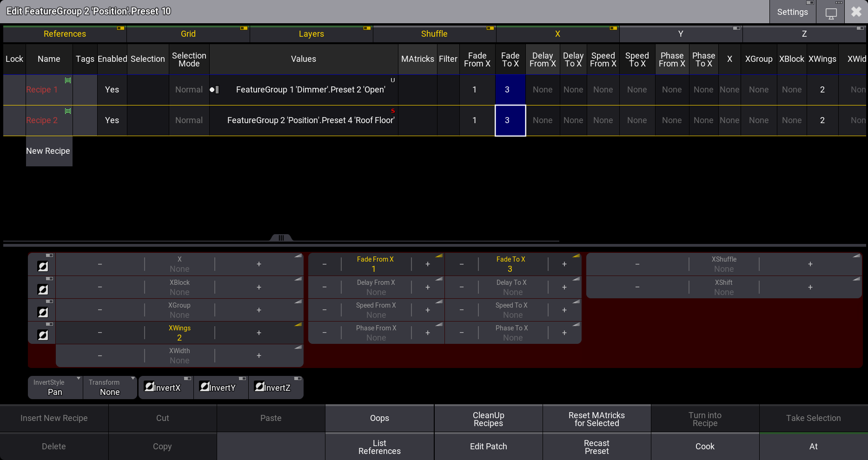The height and width of the screenshot is (460, 868).
Task: Click the green MAtricks grid icon on Recipe 2
Action: pos(68,111)
